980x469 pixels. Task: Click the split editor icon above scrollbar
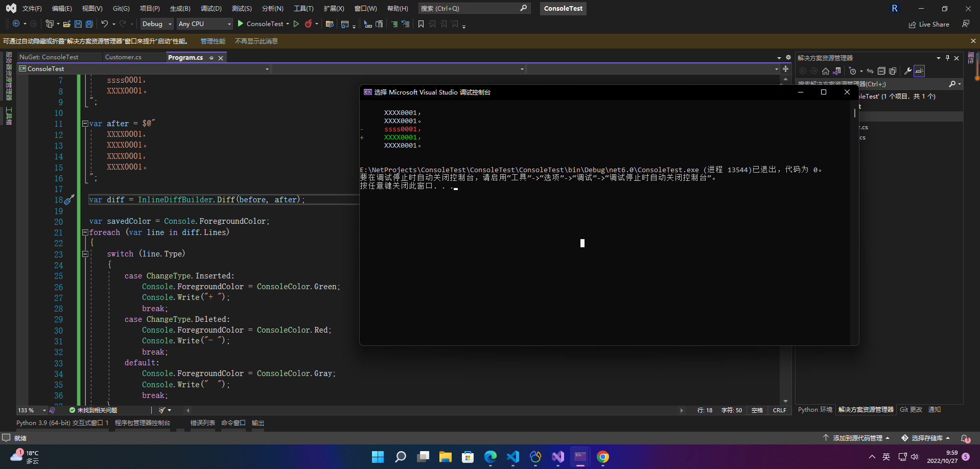(x=785, y=68)
